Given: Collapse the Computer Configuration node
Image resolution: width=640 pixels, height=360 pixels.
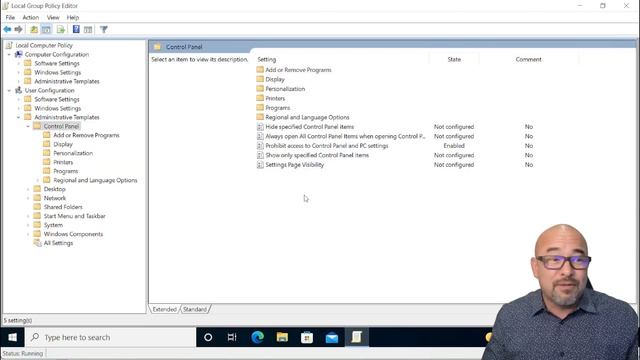Looking at the screenshot, I should click(x=9, y=54).
